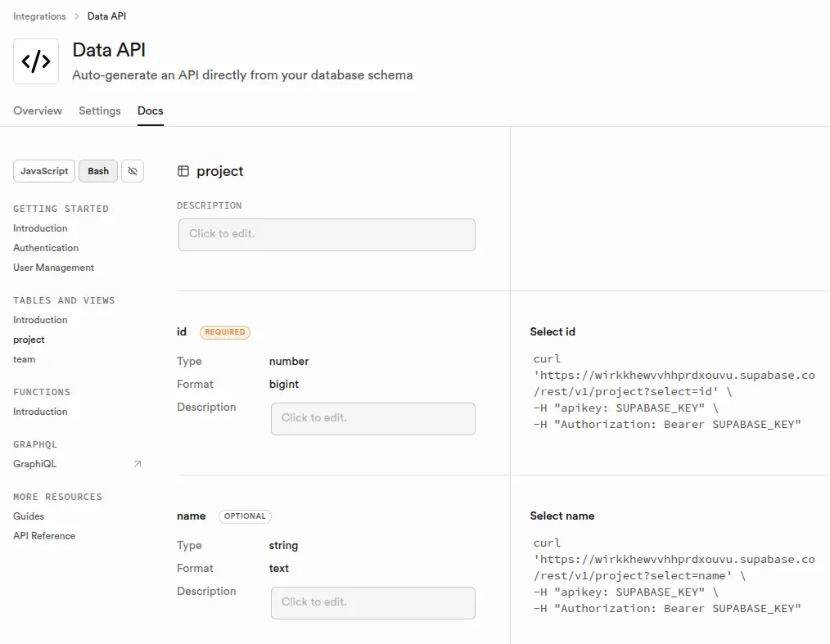This screenshot has height=644, width=830.
Task: Click the bigint format value
Action: coord(284,384)
